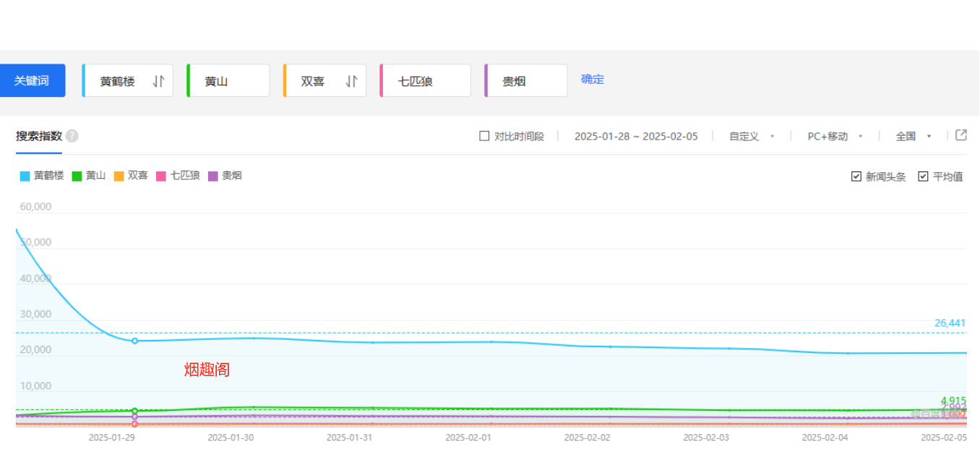Screen dimensions: 980x468
Task: Click the 2025-01-30 axis date label
Action: (231, 438)
